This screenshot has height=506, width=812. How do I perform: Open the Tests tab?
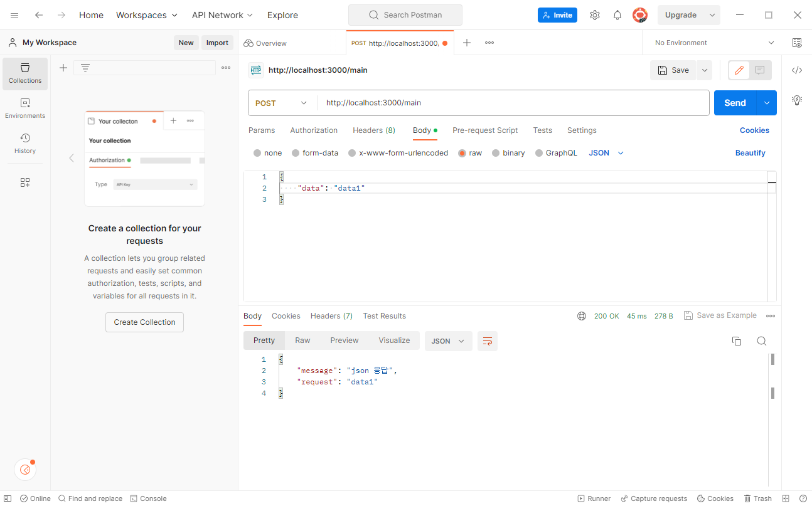coord(543,130)
